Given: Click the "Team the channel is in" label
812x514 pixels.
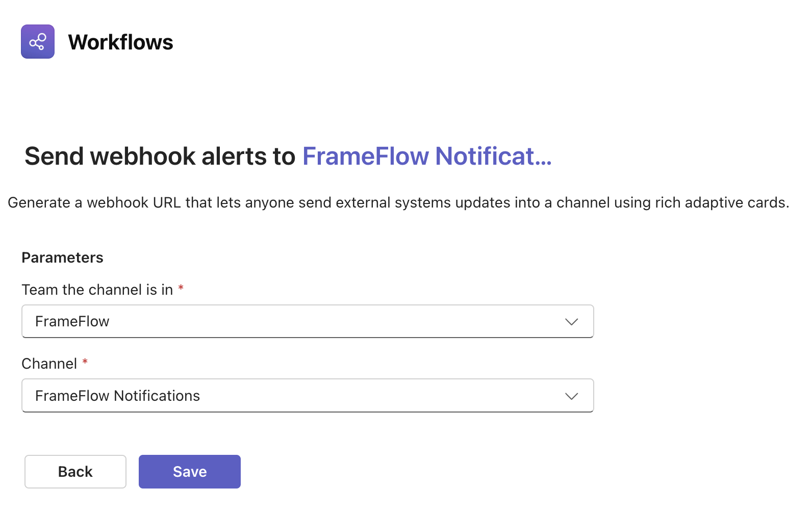Looking at the screenshot, I should (97, 290).
